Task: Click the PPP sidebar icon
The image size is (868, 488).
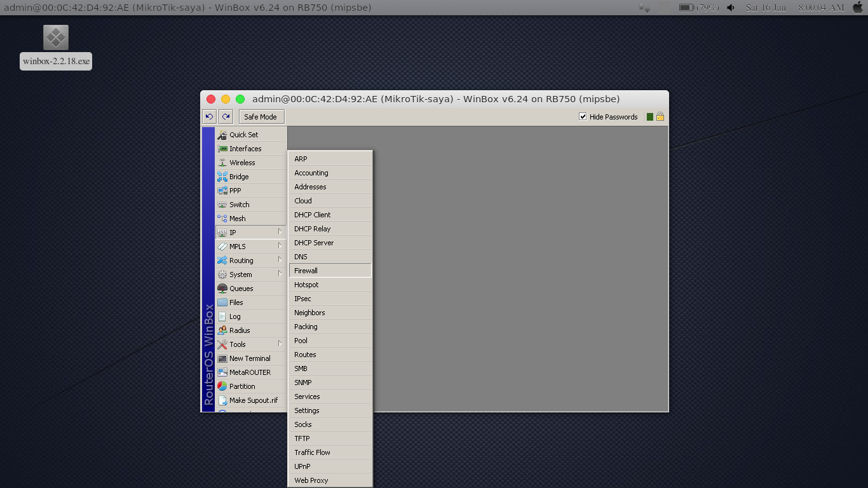Action: [222, 191]
